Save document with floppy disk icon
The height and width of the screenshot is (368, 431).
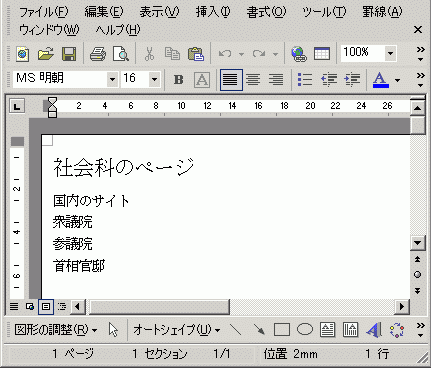click(69, 53)
